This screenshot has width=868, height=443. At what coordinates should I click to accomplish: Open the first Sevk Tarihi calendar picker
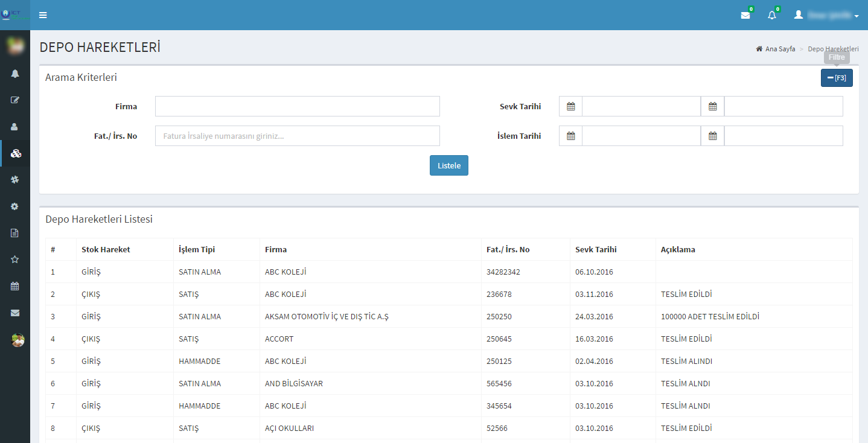570,106
